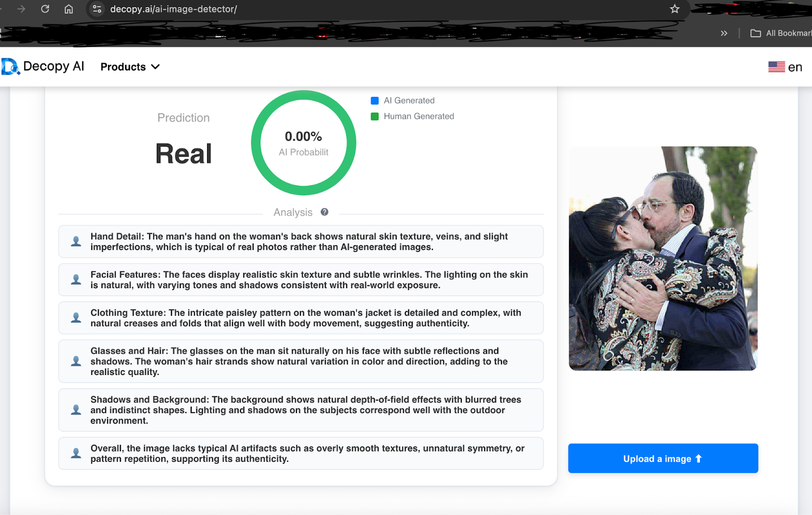Screen dimensions: 812x515
Task: Select the Hand Detail analysis text
Action: (x=299, y=242)
